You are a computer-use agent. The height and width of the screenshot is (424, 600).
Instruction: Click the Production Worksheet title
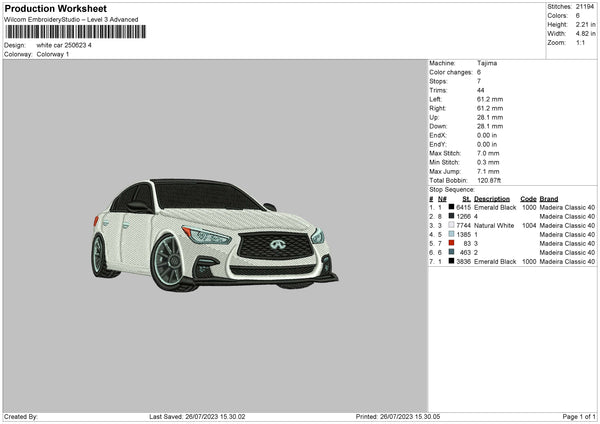point(55,8)
